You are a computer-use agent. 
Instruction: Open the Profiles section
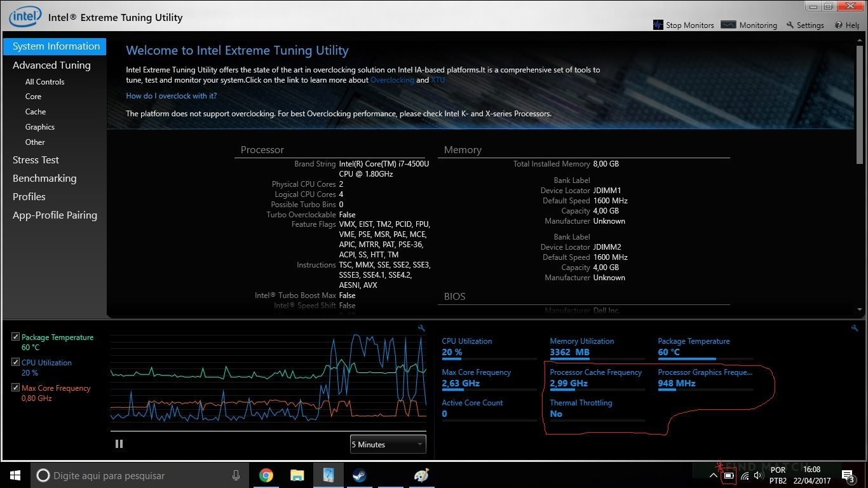pos(29,197)
